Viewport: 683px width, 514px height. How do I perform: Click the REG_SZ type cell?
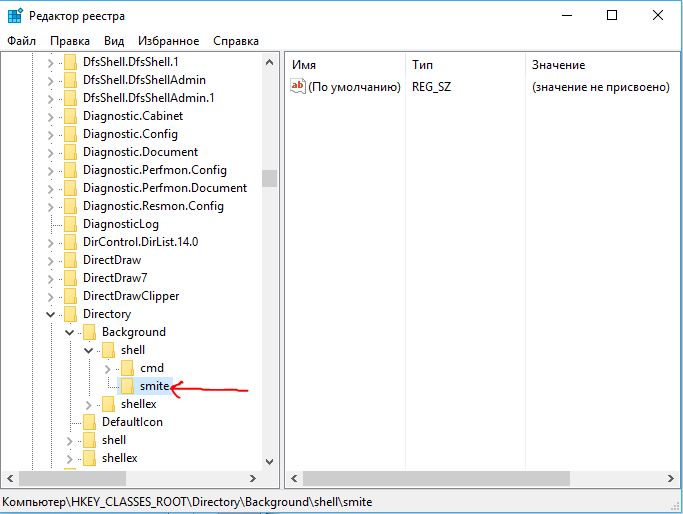point(431,87)
